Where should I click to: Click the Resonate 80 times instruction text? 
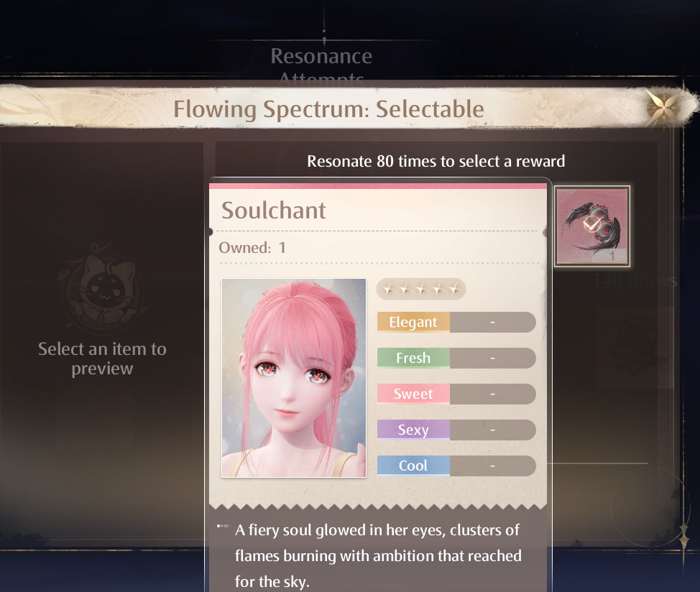click(x=436, y=161)
